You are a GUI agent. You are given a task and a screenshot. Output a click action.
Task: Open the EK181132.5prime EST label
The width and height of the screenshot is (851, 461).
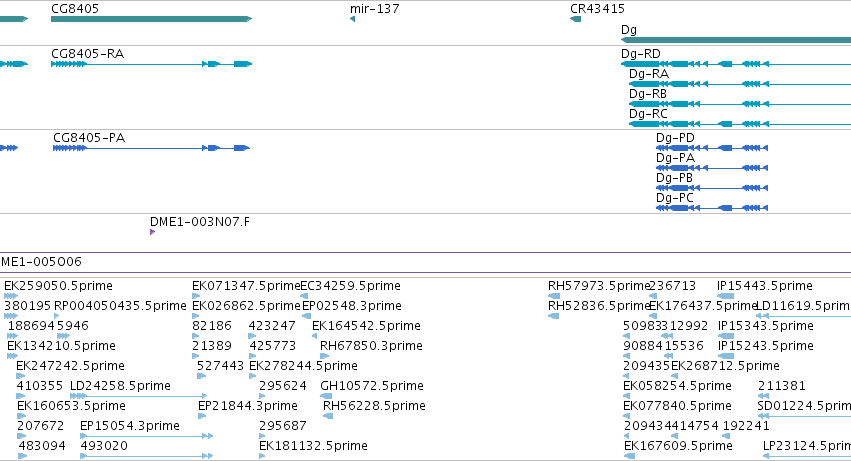click(x=313, y=446)
